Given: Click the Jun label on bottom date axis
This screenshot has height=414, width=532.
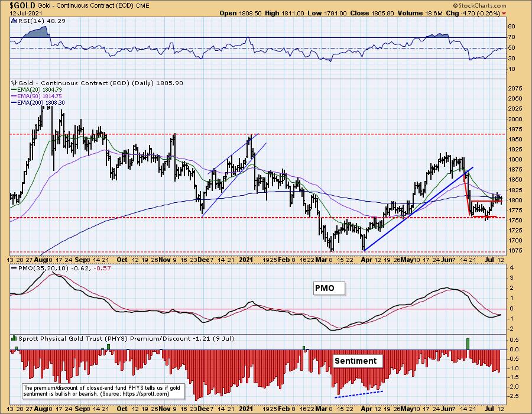Looking at the screenshot, I should click(x=447, y=409).
